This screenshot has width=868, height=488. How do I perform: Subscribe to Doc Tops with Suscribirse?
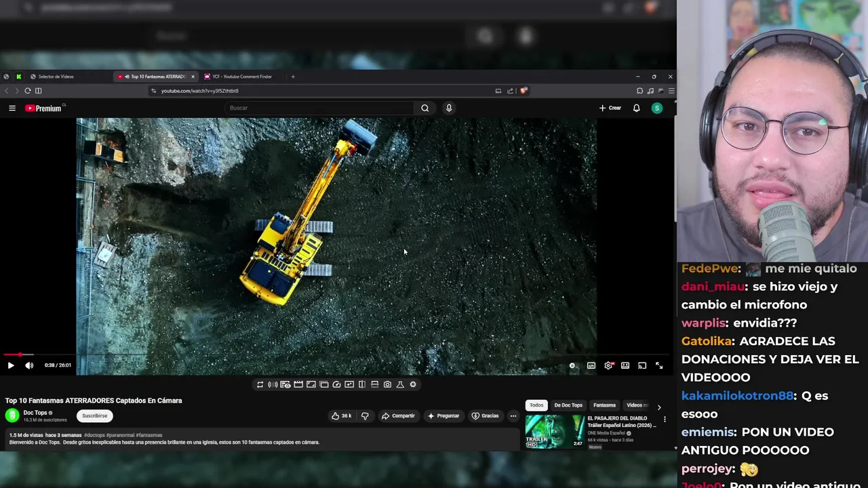point(94,415)
